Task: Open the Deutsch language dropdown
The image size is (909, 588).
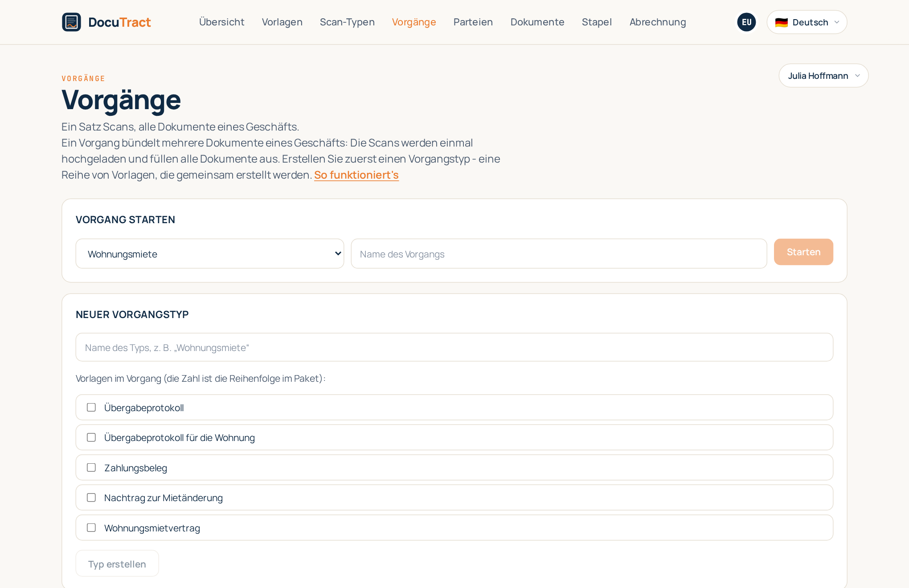Action: (x=807, y=22)
